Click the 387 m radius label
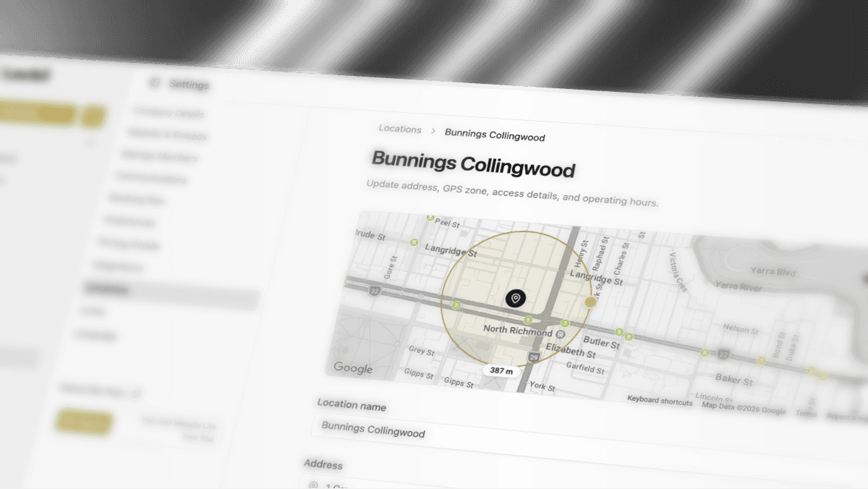The width and height of the screenshot is (868, 489). coord(501,371)
